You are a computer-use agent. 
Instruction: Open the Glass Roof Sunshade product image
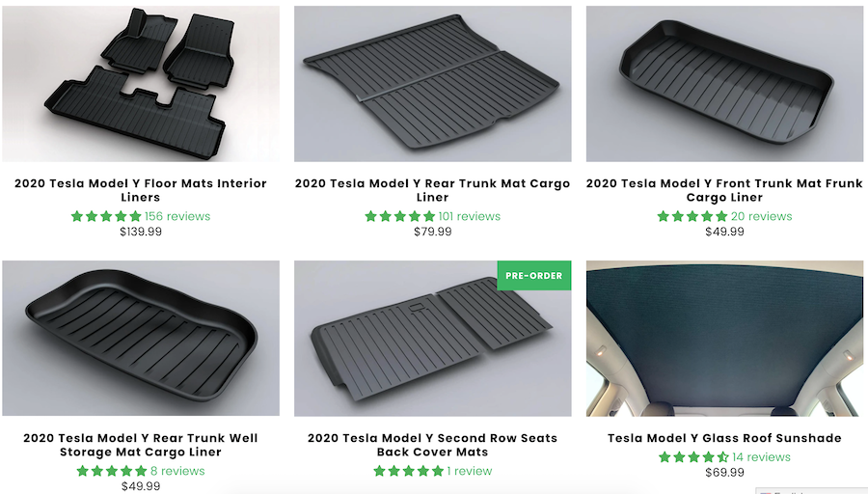coord(724,339)
